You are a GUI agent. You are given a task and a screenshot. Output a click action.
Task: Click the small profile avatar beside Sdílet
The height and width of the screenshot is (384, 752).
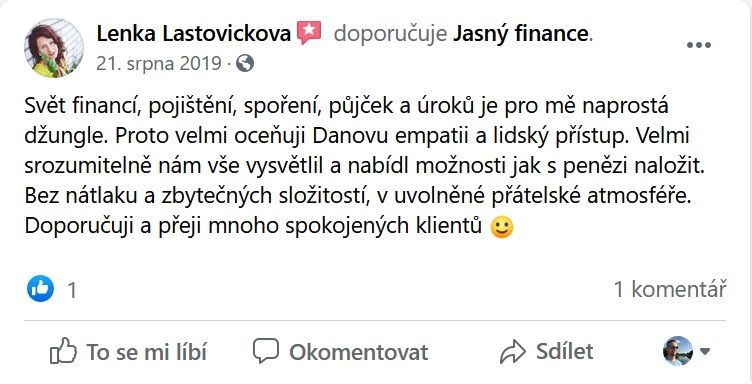click(x=678, y=351)
